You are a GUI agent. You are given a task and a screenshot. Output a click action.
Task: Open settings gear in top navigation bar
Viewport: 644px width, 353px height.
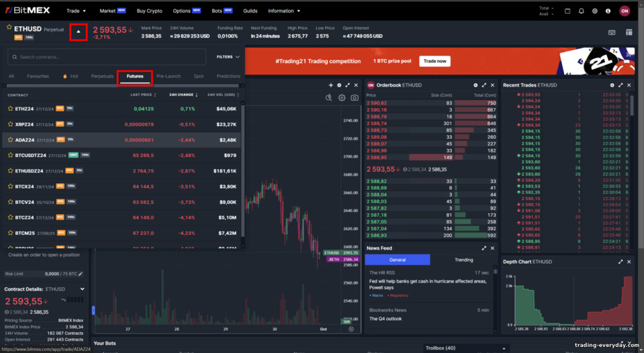point(595,11)
